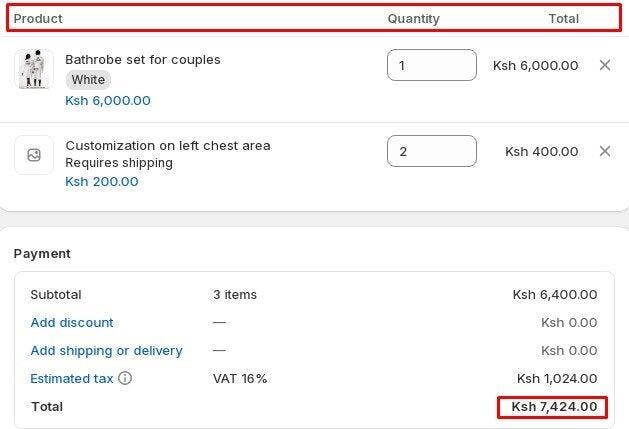Open the Bathrobe set product thumbnail
The height and width of the screenshot is (429, 629).
coord(34,69)
